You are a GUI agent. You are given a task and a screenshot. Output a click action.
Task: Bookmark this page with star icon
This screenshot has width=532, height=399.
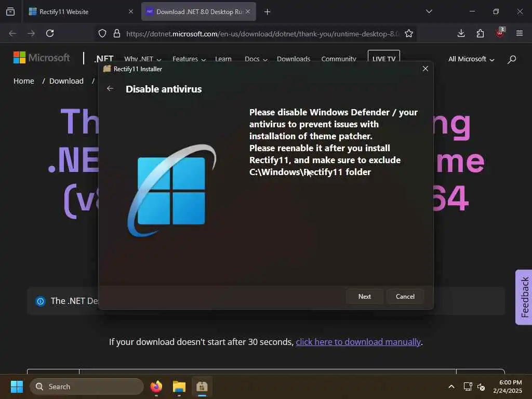tap(409, 33)
